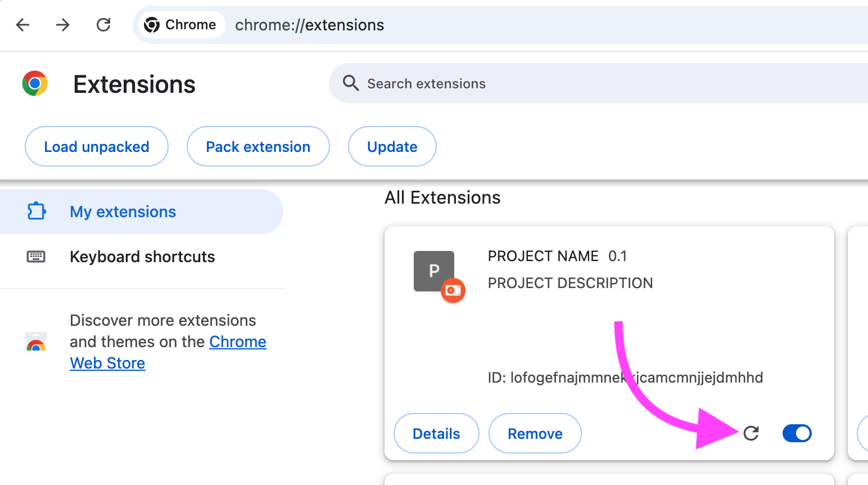Screen dimensions: 868x485
Task: Open the Chrome site info chip
Action: [180, 25]
